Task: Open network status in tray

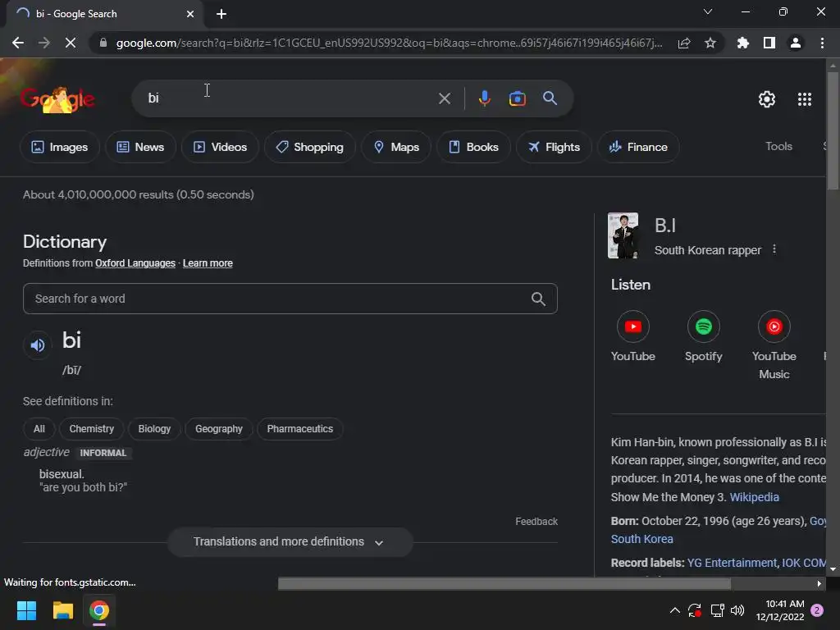Action: [x=717, y=610]
